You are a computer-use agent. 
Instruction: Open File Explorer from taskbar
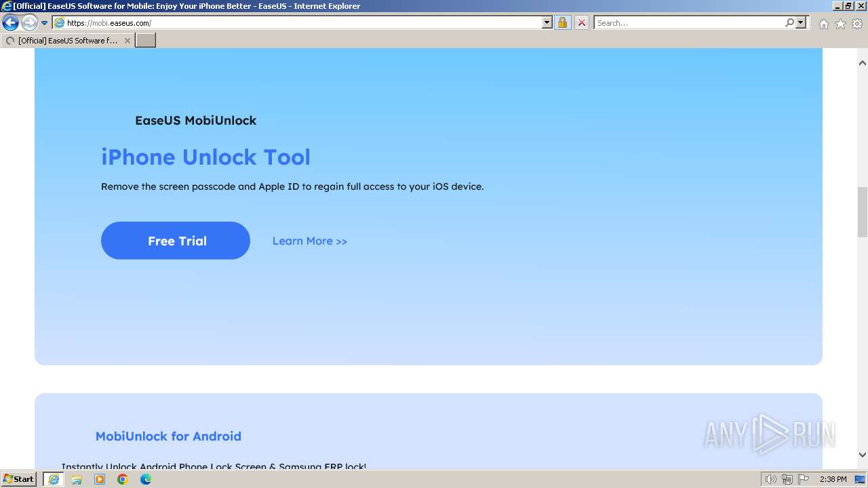click(x=77, y=479)
